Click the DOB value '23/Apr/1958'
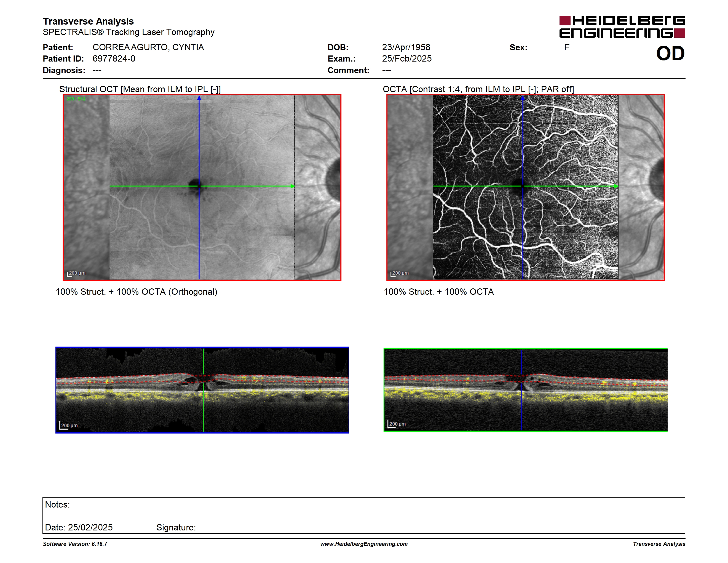The height and width of the screenshot is (563, 728). 406,47
